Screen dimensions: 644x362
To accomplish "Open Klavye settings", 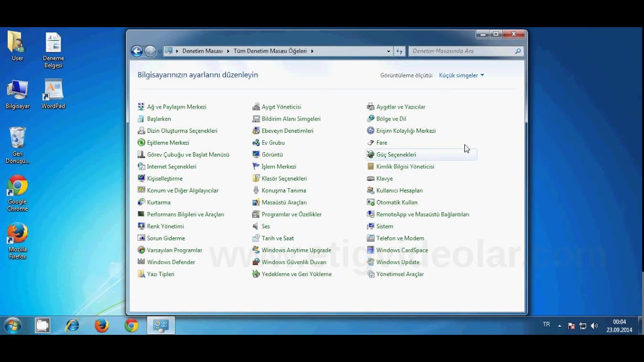I will pyautogui.click(x=384, y=178).
